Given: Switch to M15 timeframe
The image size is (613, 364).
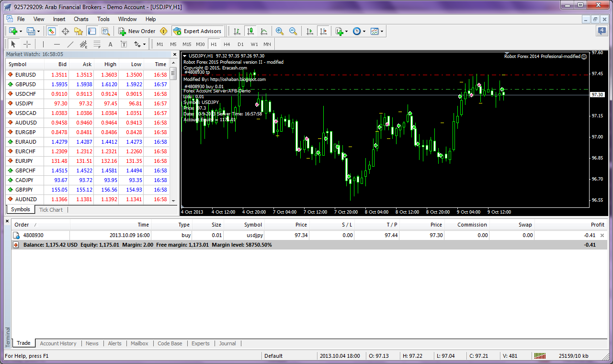Looking at the screenshot, I should [x=187, y=44].
